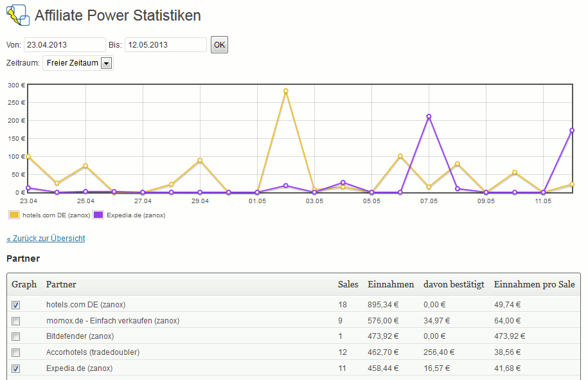The height and width of the screenshot is (380, 588).
Task: Click purple Expedia.de legend swatch
Action: coord(98,215)
